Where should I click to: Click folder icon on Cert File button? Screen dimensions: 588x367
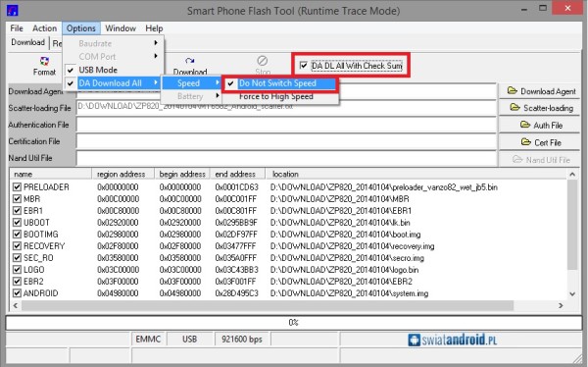click(x=525, y=142)
